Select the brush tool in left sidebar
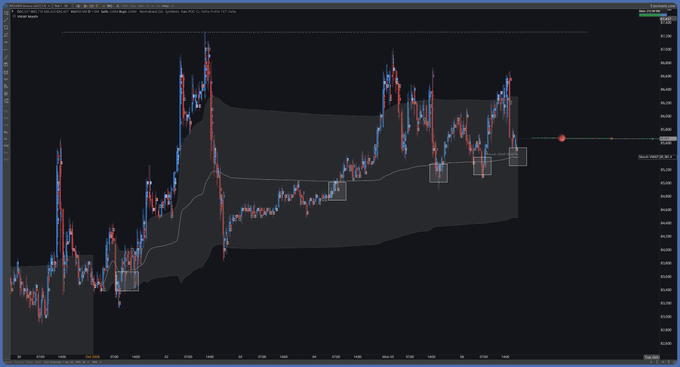 tap(6, 58)
